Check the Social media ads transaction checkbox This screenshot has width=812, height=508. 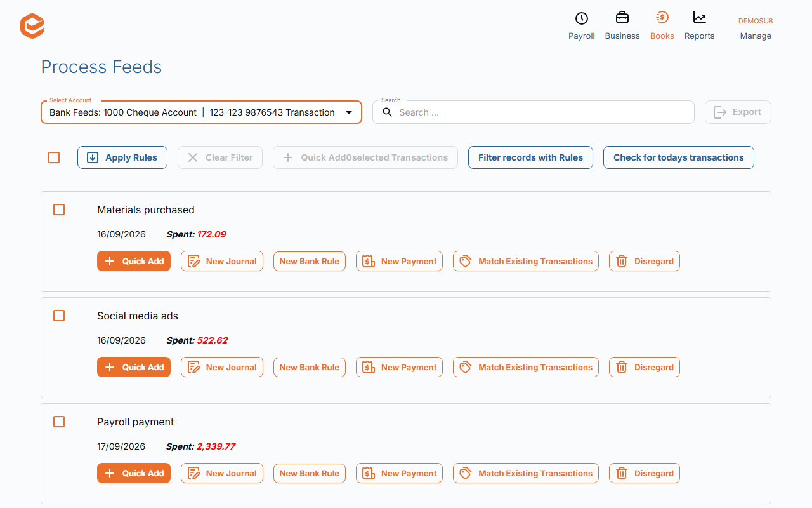tap(59, 316)
